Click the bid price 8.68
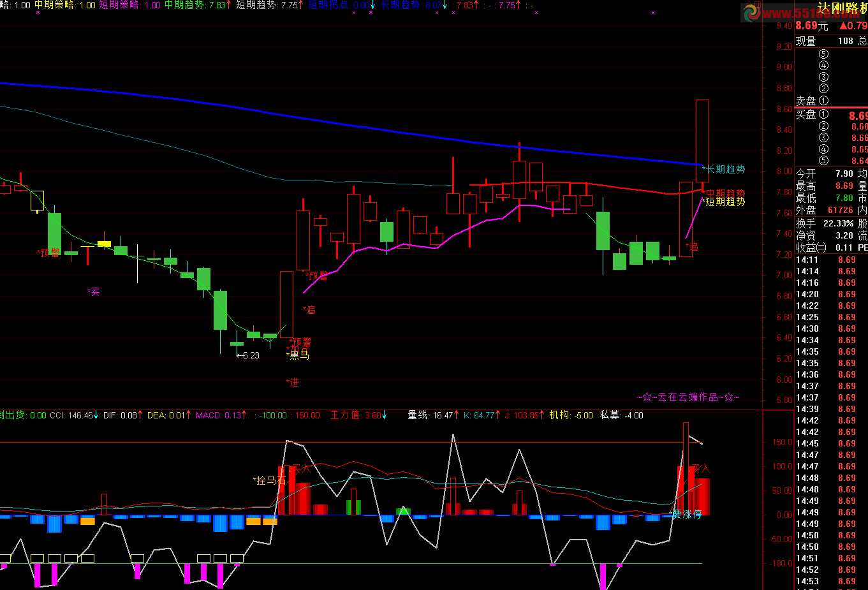This screenshot has height=590, width=868. (x=859, y=126)
